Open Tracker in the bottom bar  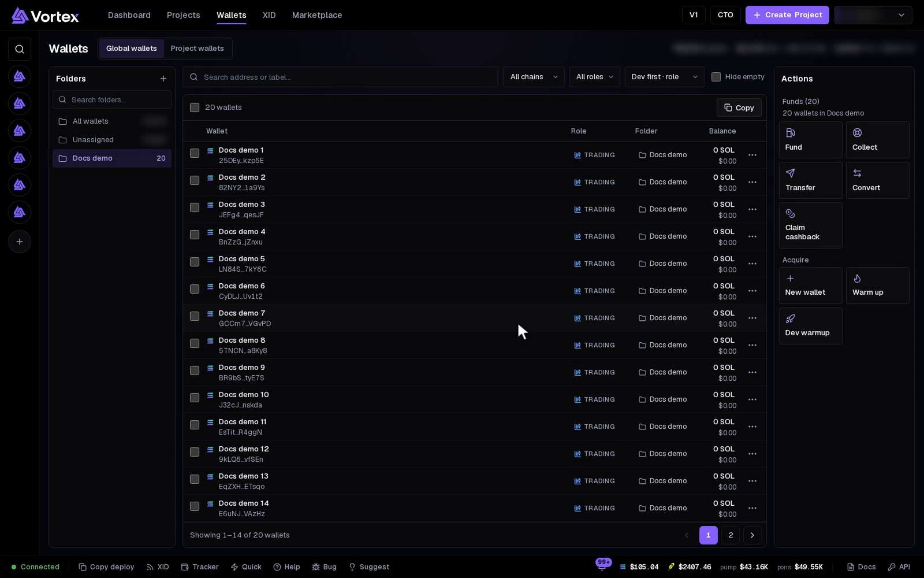click(x=200, y=567)
